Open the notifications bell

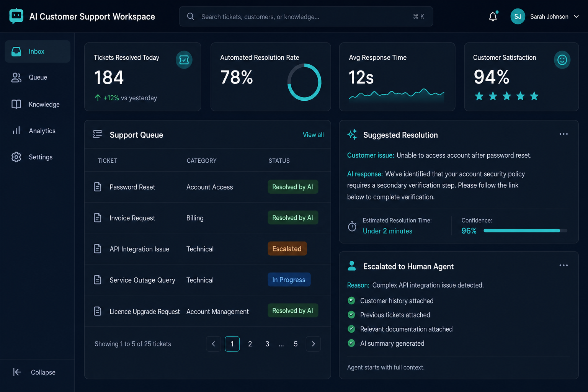(493, 16)
